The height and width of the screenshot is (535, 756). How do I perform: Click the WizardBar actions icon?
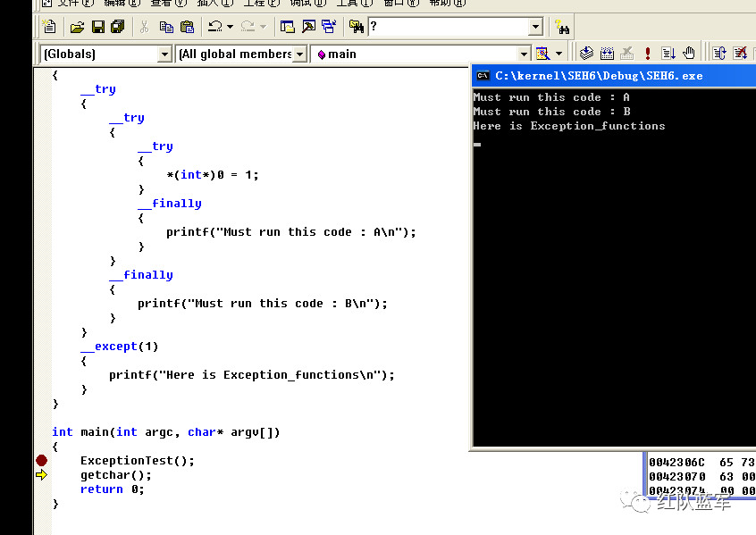click(543, 54)
